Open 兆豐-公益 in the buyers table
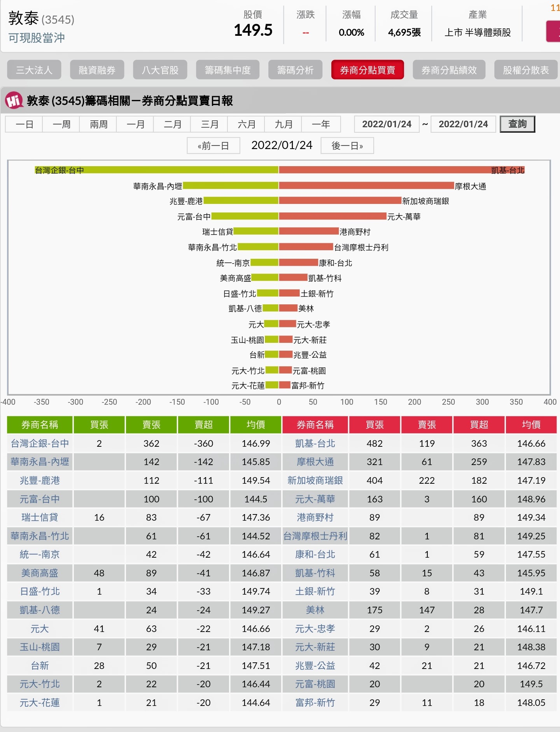Viewport: 560px width, 732px height. 315,665
